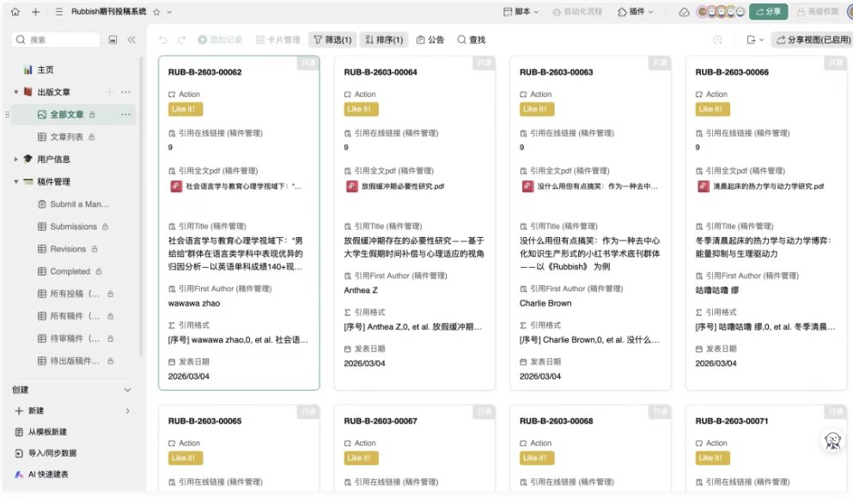Click Like it! on card RUB-B-2603-00062

[x=185, y=109]
